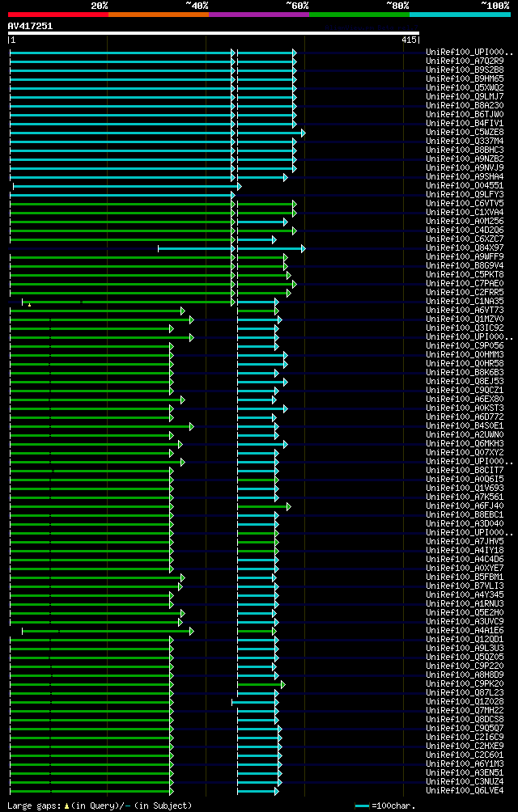Select the UniRef100_B8G9V4 label
Viewport: 518px width, 812px height.
click(465, 265)
